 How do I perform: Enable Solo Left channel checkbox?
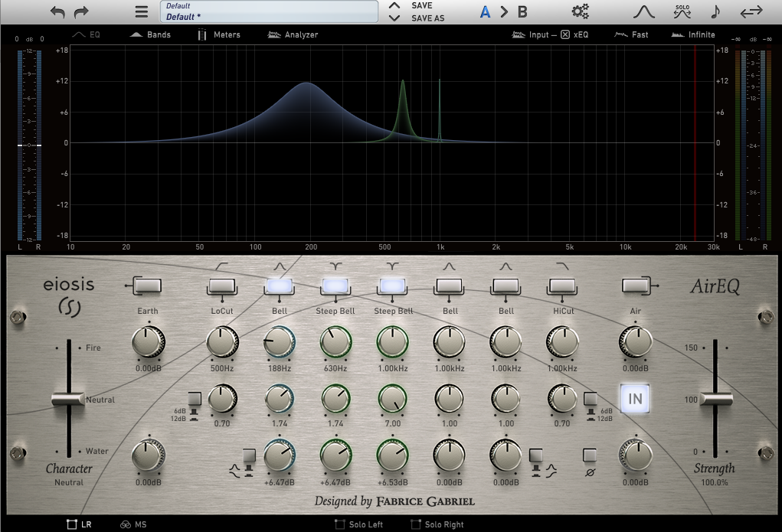[x=340, y=524]
